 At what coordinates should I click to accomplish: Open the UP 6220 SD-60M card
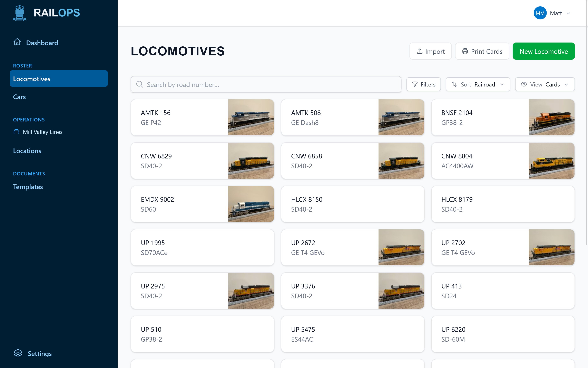click(x=503, y=334)
